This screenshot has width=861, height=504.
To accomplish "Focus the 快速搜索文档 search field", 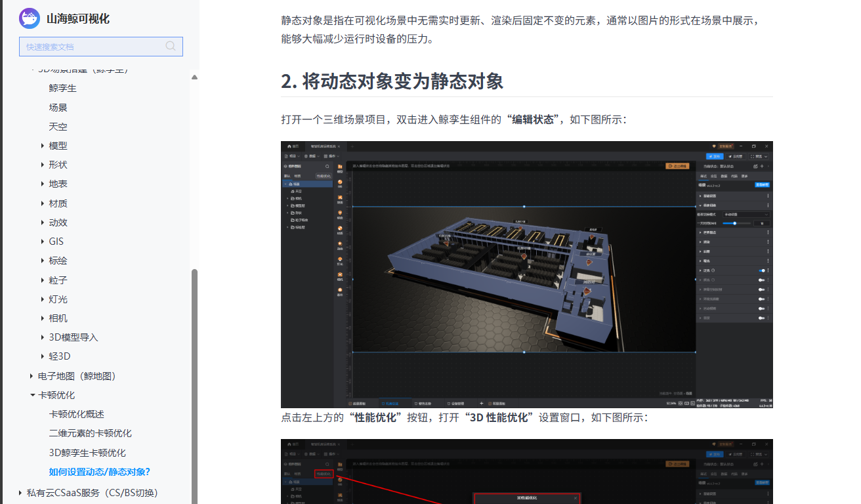I will click(101, 47).
